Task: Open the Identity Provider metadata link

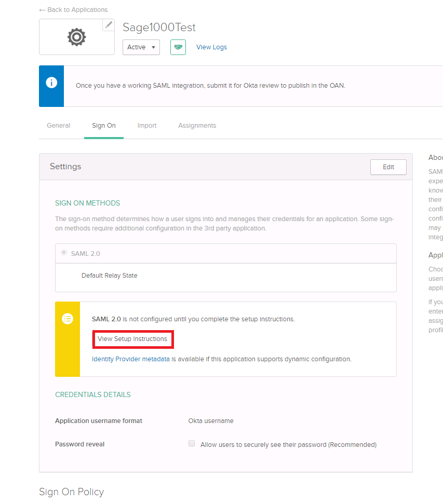Action: [x=131, y=359]
